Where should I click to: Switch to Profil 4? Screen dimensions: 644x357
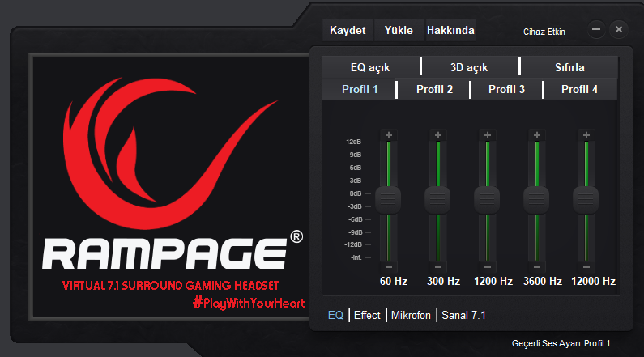(579, 90)
